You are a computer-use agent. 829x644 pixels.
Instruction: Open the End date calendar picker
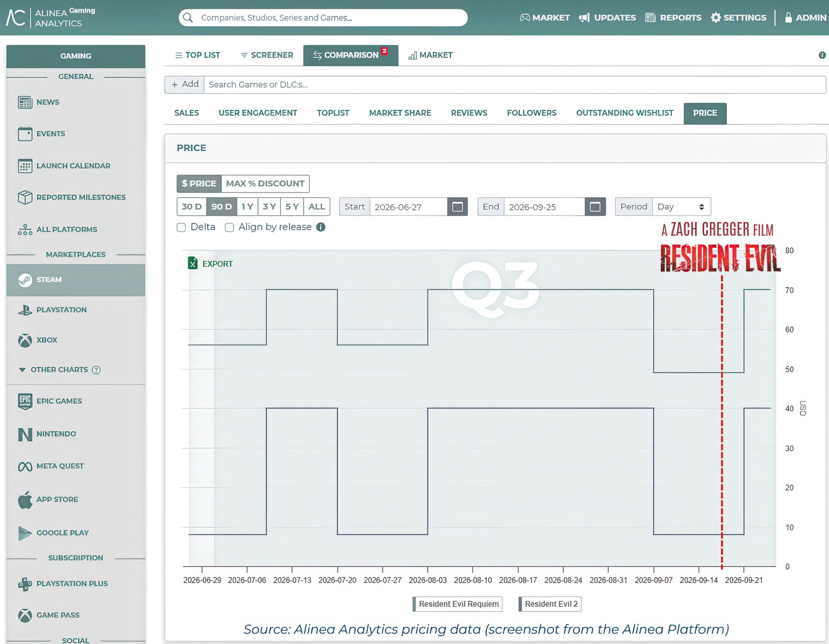click(x=595, y=207)
